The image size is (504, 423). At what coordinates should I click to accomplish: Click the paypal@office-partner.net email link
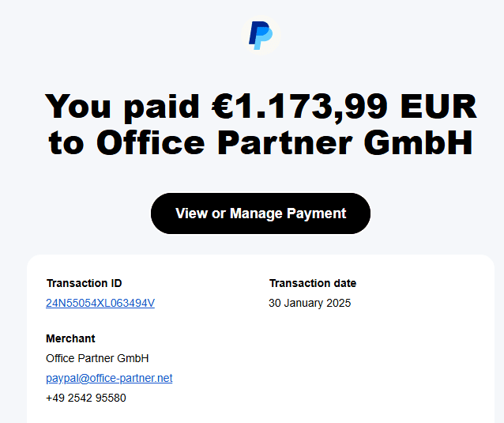(x=109, y=378)
